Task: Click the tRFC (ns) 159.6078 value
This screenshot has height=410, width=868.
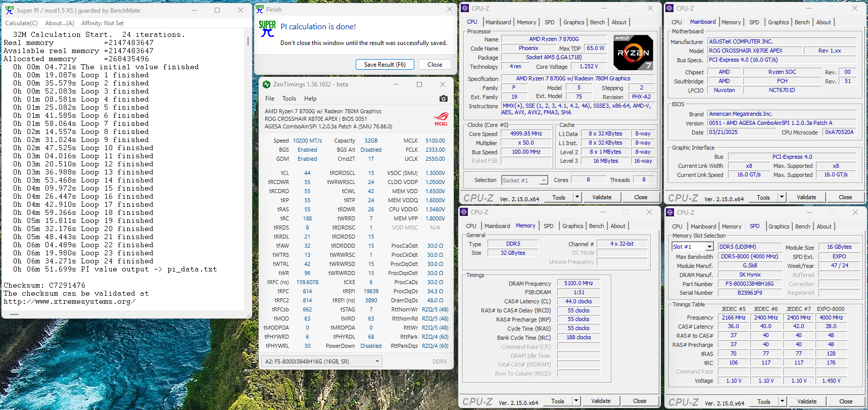Action: coord(307,282)
